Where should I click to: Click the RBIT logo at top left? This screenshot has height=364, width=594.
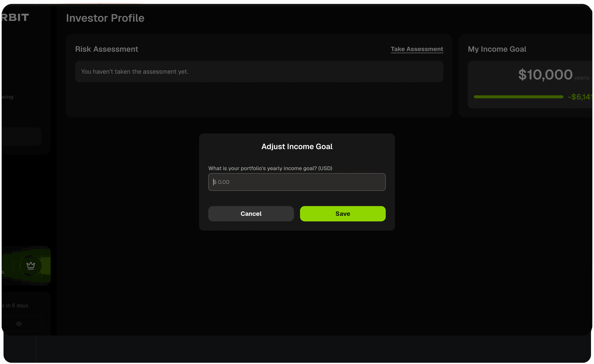pyautogui.click(x=15, y=18)
